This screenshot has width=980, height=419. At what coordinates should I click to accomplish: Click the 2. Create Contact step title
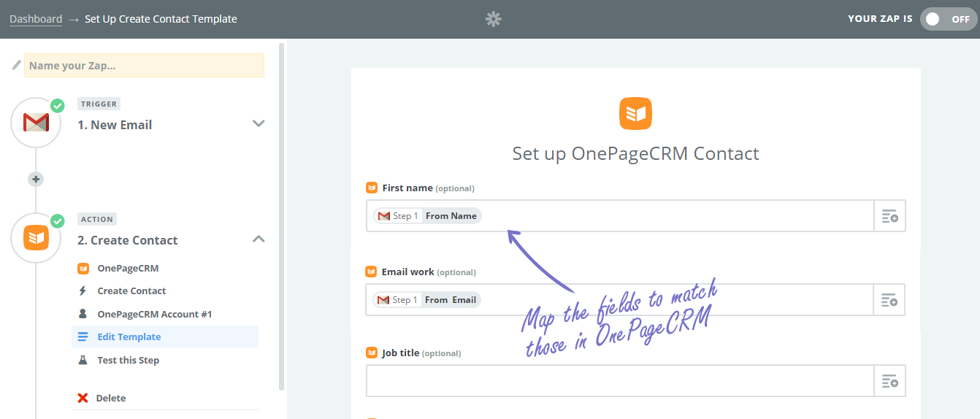tap(128, 240)
